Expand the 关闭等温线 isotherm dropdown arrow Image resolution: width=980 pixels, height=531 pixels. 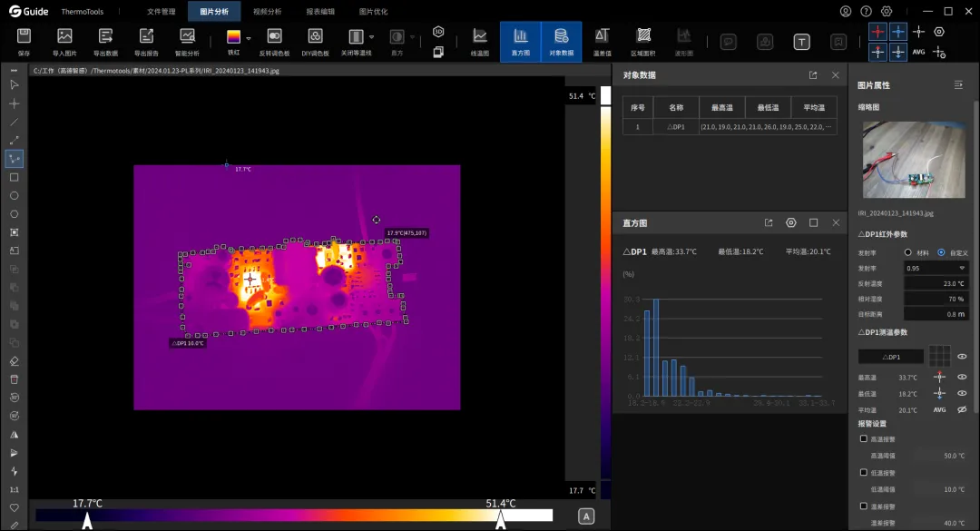(372, 37)
